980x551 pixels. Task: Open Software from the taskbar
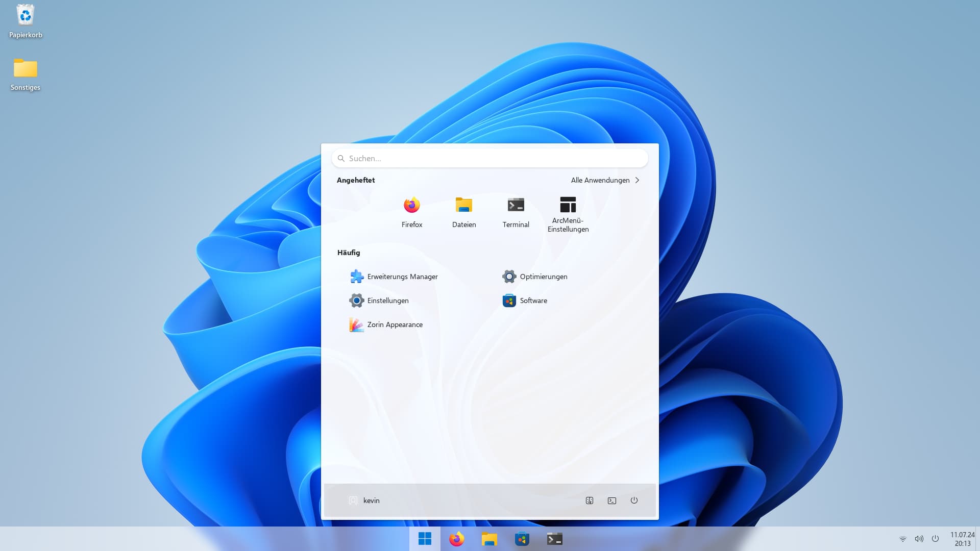tap(522, 539)
